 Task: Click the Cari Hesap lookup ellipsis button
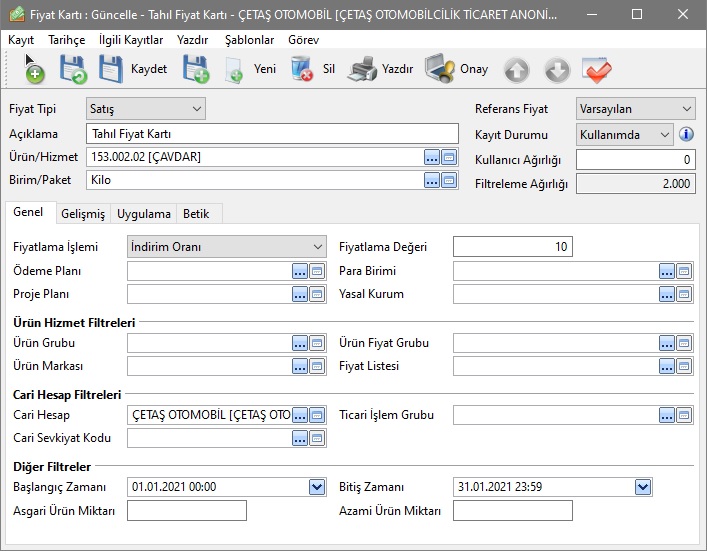[x=300, y=415]
